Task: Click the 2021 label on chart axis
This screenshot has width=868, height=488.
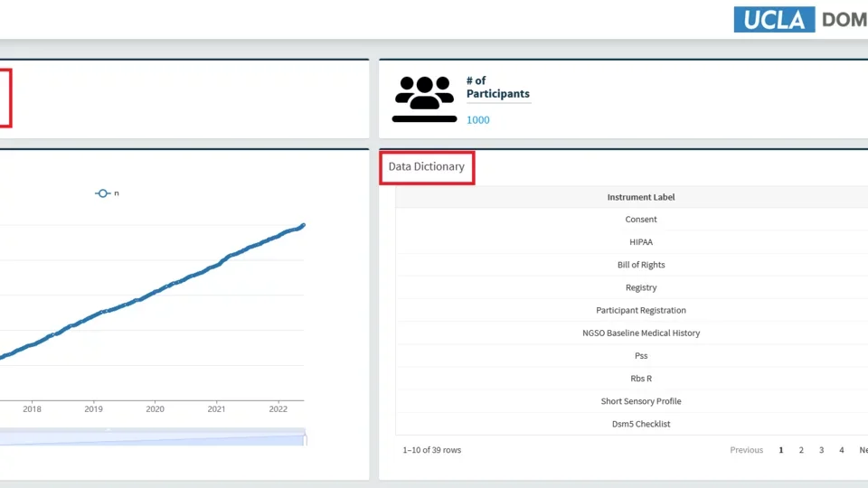Action: pyautogui.click(x=216, y=408)
